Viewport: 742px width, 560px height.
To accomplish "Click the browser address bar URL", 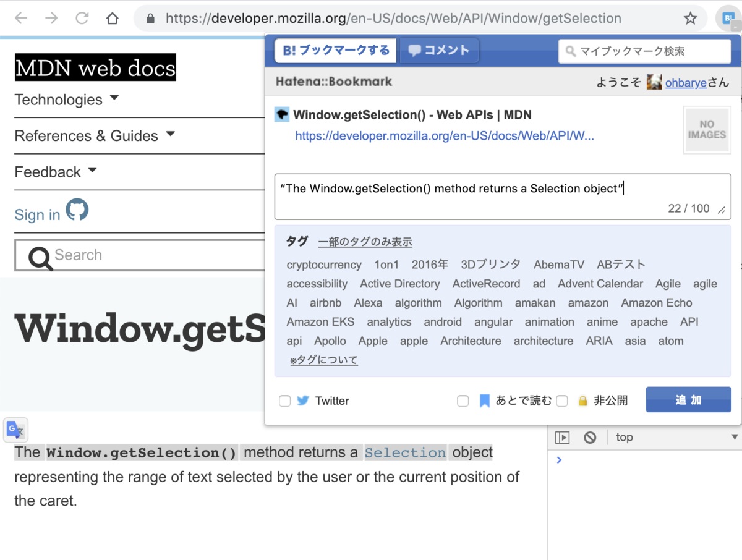I will (x=393, y=19).
